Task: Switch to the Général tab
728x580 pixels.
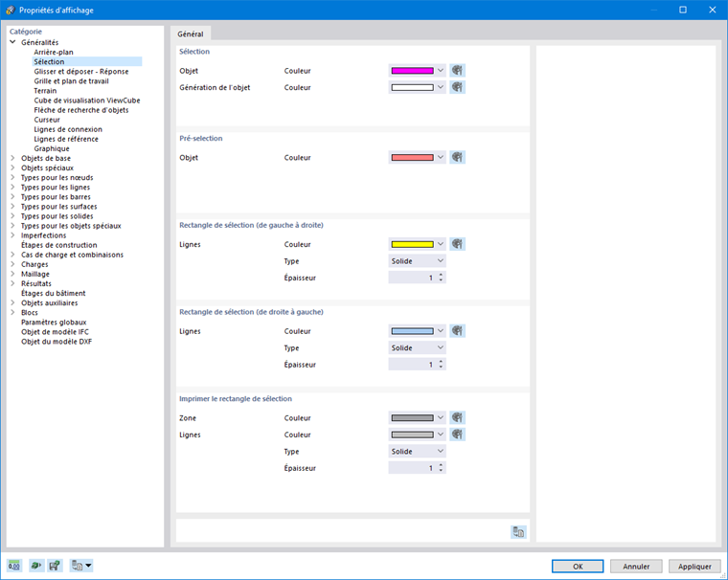Action: tap(191, 33)
